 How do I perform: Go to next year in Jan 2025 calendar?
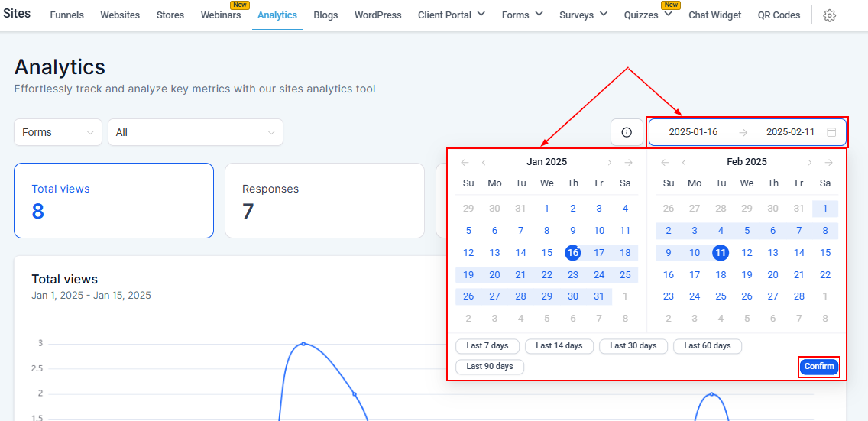(x=628, y=162)
